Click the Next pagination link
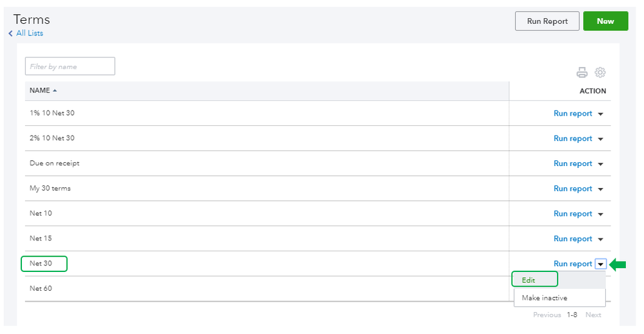Image resolution: width=644 pixels, height=334 pixels. (593, 315)
